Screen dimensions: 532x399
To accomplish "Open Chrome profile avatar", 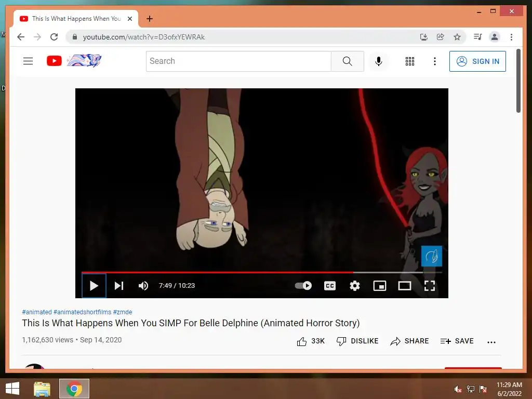I will tap(495, 37).
